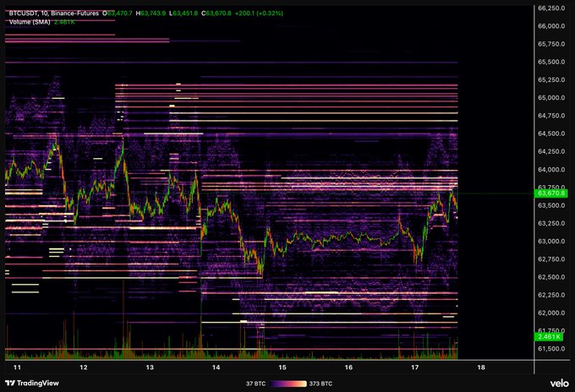
Task: Click the heatmap color gradient legend bar
Action: [287, 384]
